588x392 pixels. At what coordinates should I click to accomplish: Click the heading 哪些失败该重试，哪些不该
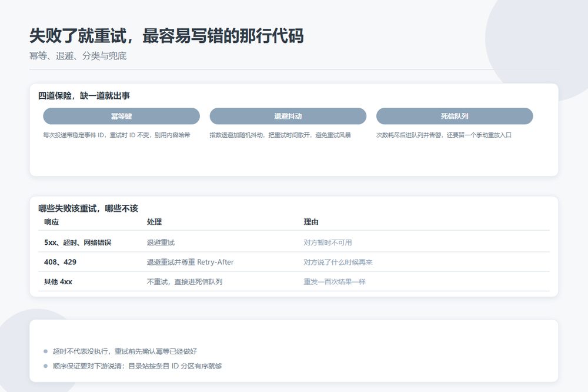click(88, 208)
